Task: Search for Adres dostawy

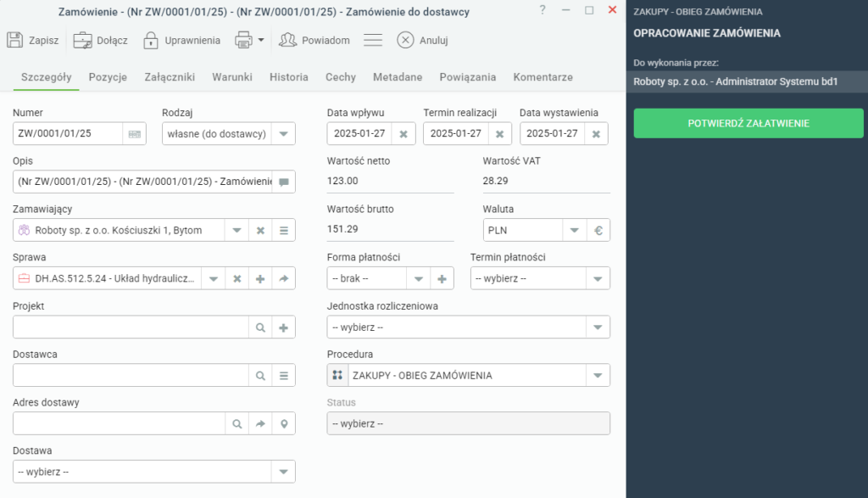Action: (x=237, y=424)
